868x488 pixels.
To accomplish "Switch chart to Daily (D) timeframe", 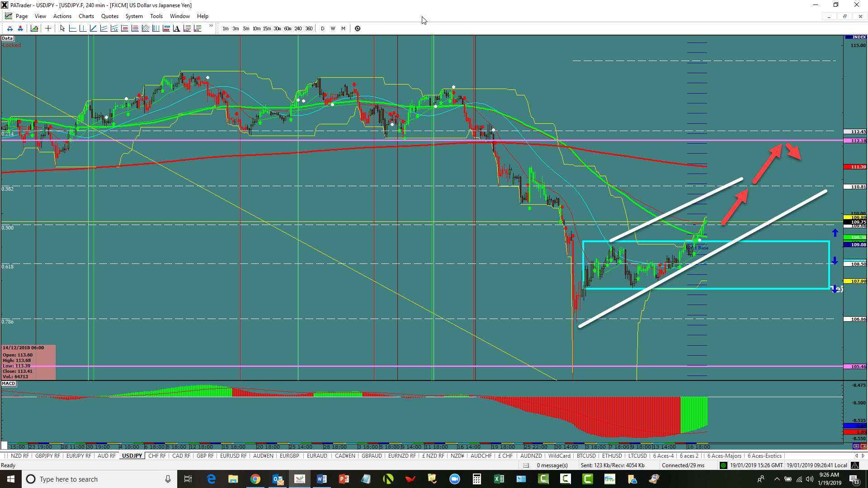I will tap(322, 28).
